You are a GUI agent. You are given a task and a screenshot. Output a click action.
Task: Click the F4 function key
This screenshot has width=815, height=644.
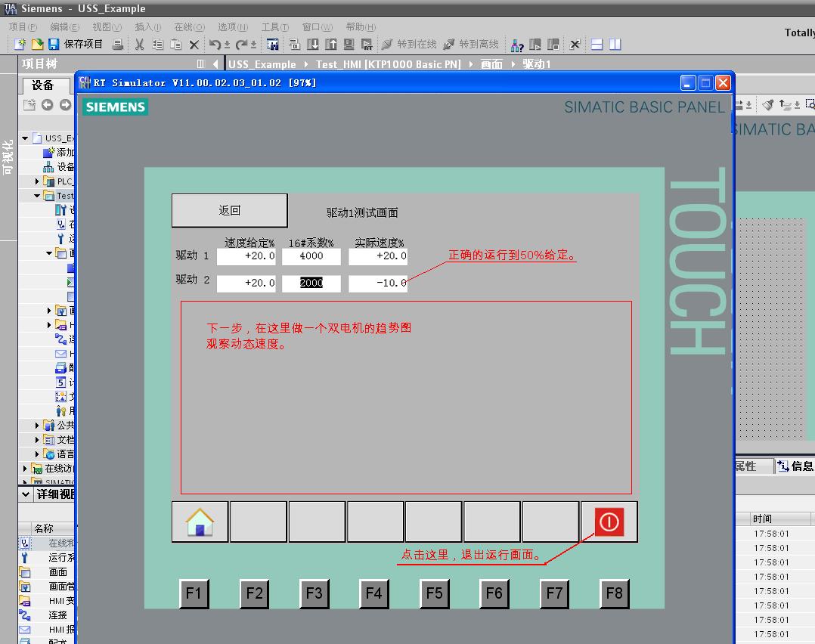click(x=373, y=593)
